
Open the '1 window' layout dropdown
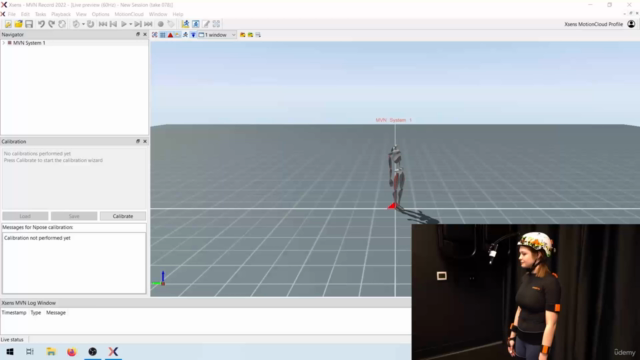217,35
